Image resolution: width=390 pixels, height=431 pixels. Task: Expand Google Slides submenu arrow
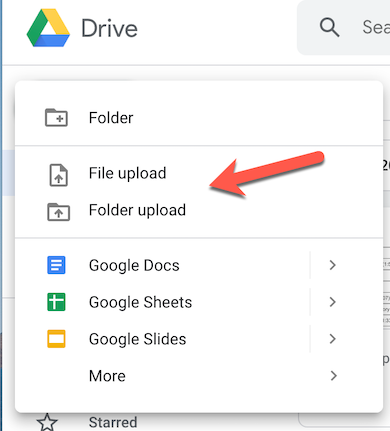click(332, 339)
